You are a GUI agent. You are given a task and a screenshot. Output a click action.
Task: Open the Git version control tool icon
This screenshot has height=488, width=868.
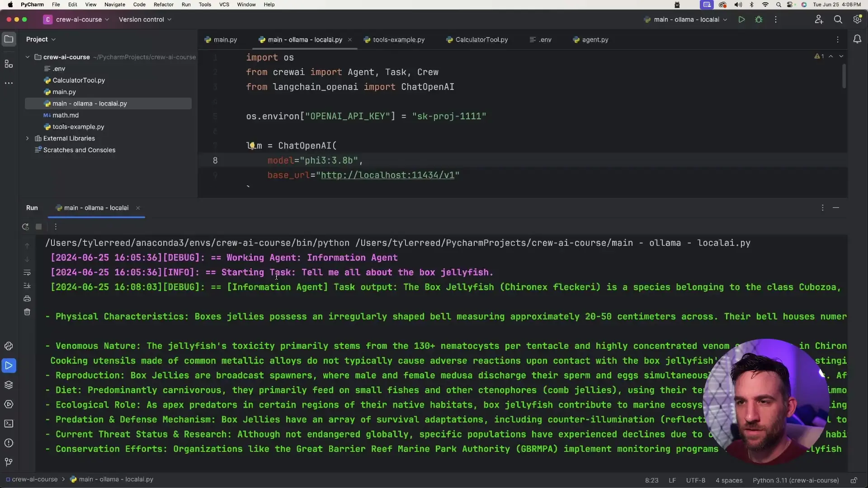coord(9,462)
